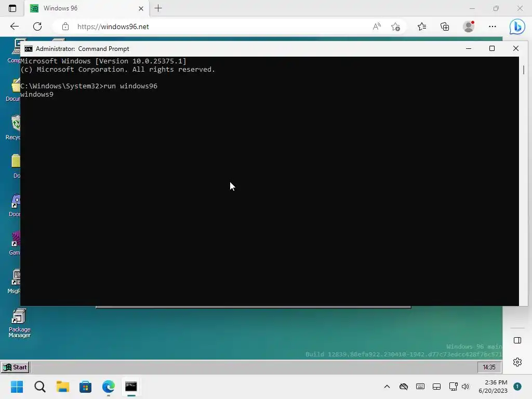532x399 pixels.
Task: Open network status tray icon
Action: tap(453, 387)
